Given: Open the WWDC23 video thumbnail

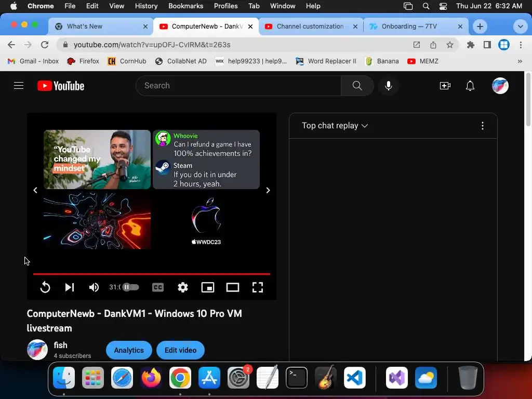Looking at the screenshot, I should coord(206,221).
